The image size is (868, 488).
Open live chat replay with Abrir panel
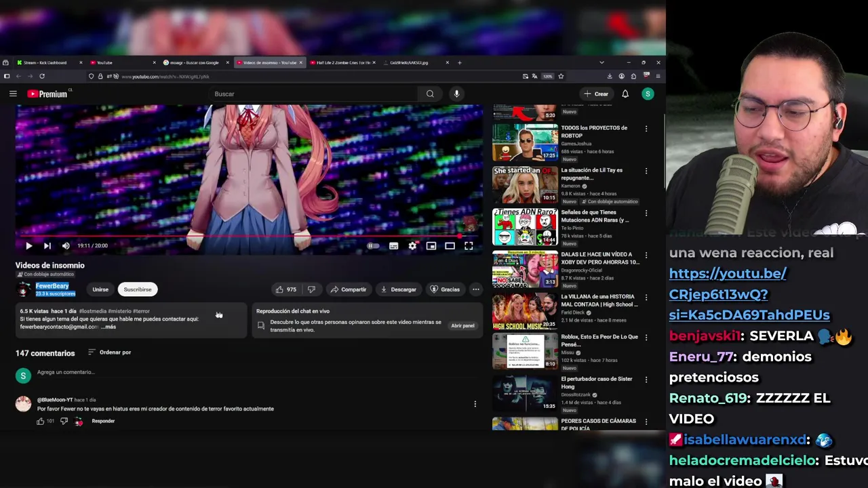click(462, 326)
